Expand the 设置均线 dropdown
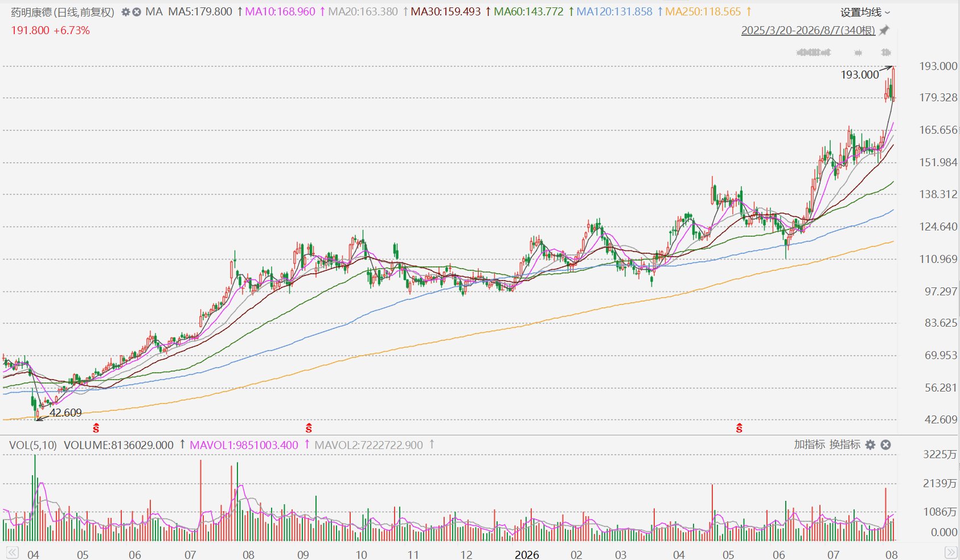This screenshot has height=560, width=960. (x=865, y=12)
